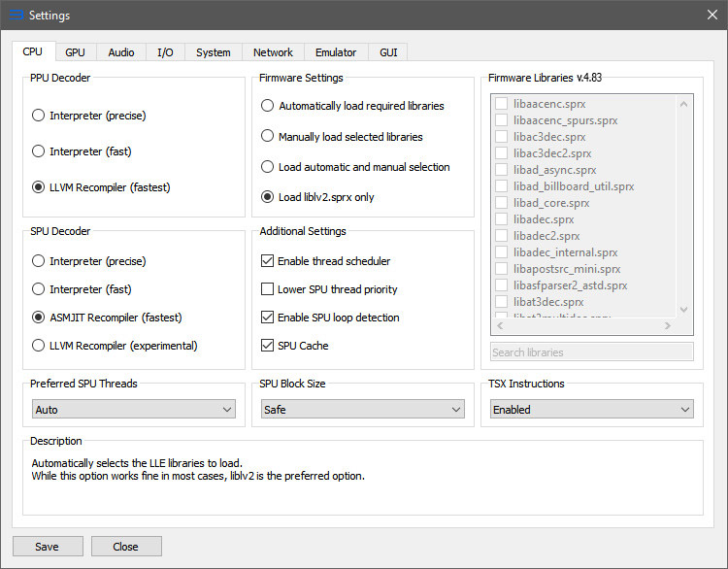Select the System tab
Viewport: 728px width, 569px height.
(214, 52)
